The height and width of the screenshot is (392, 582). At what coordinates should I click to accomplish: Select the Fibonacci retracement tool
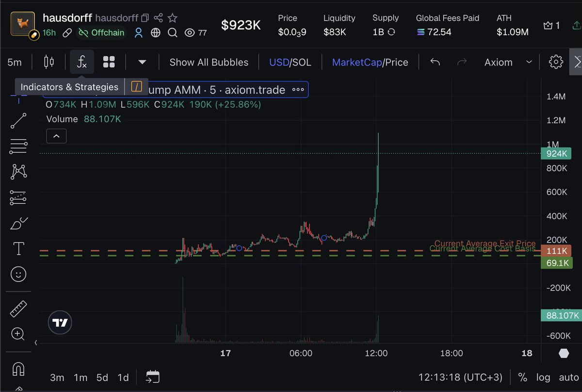click(18, 146)
